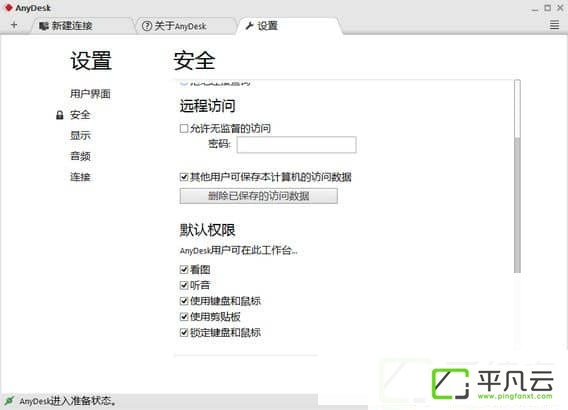568x410 pixels.
Task: Click the AnyDesk red logo icon
Action: (9, 7)
